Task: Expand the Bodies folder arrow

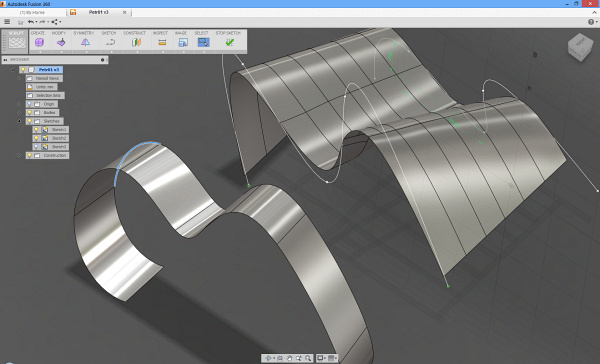Action: (x=19, y=113)
